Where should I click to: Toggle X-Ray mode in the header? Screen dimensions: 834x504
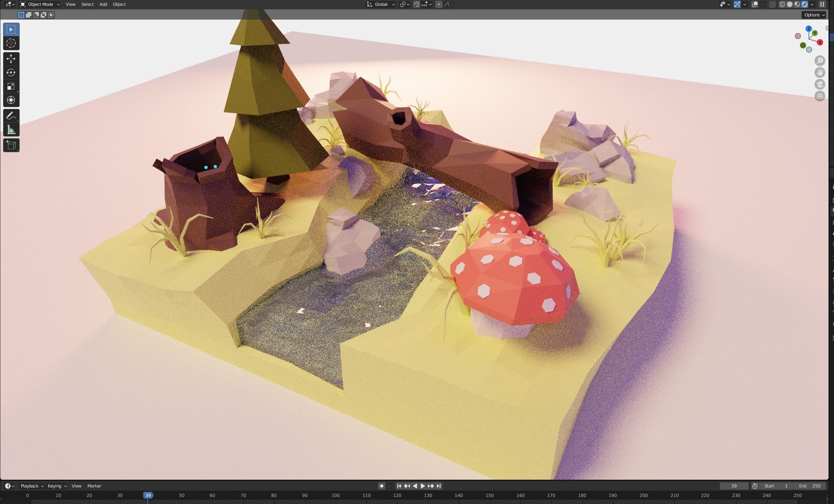[x=772, y=4]
